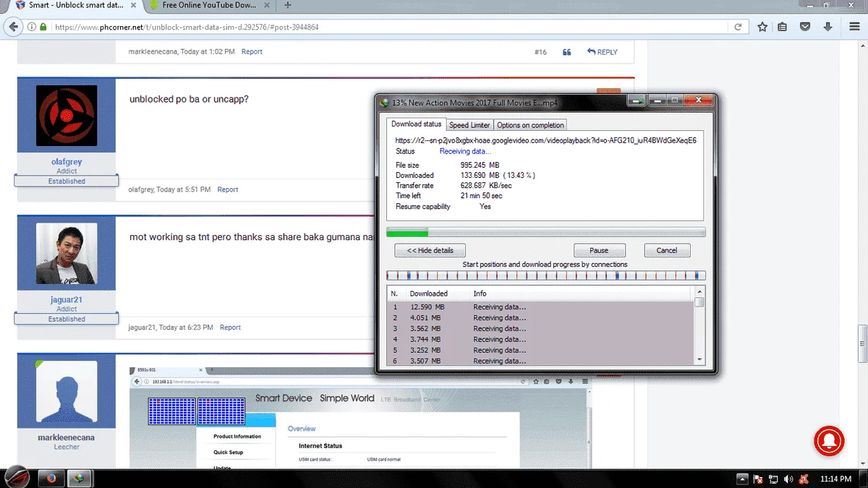This screenshot has height=488, width=868.
Task: Click the connections progress segment bar
Action: [546, 275]
